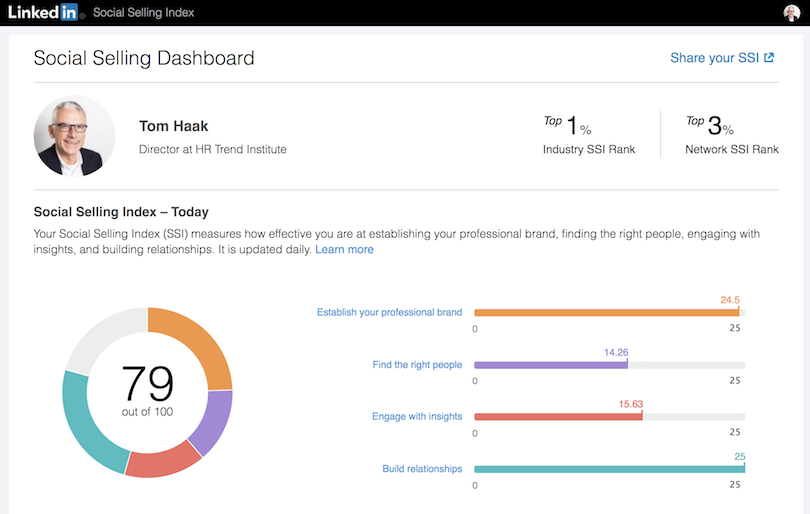Image resolution: width=810 pixels, height=514 pixels.
Task: Click the LinkedIn logo in header
Action: click(45, 12)
